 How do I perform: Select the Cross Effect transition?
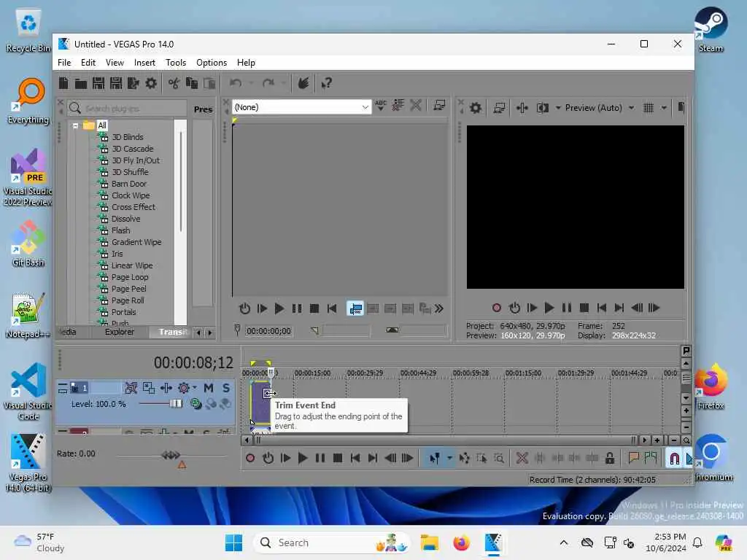(x=133, y=207)
